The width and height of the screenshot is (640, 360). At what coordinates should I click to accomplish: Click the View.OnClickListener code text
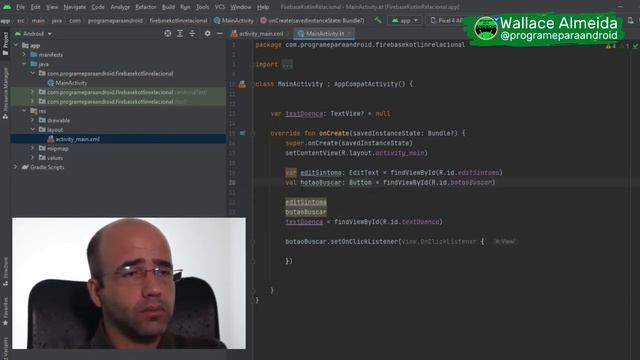[439, 242]
